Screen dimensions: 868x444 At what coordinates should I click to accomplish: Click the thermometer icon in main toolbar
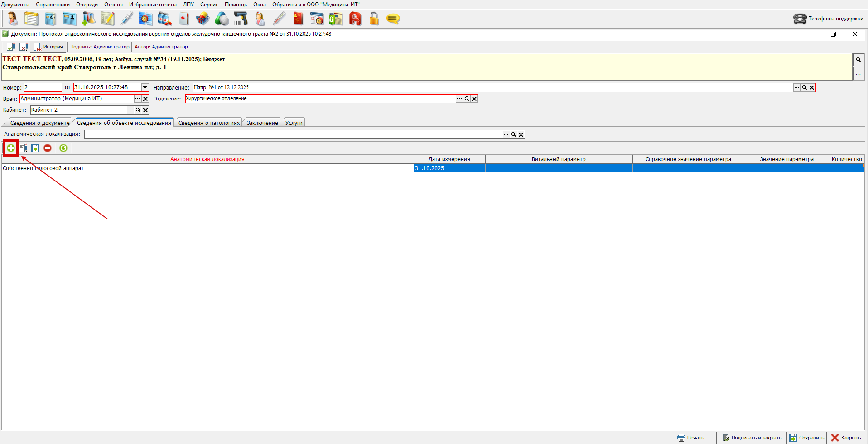(279, 19)
